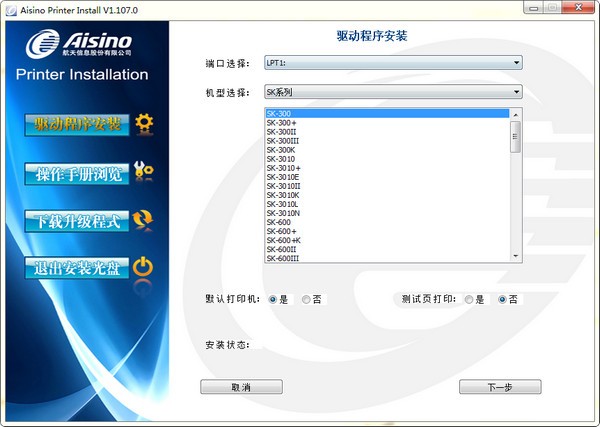Click the power icon beside 退出安装光盘
The width and height of the screenshot is (600, 427).
(143, 267)
